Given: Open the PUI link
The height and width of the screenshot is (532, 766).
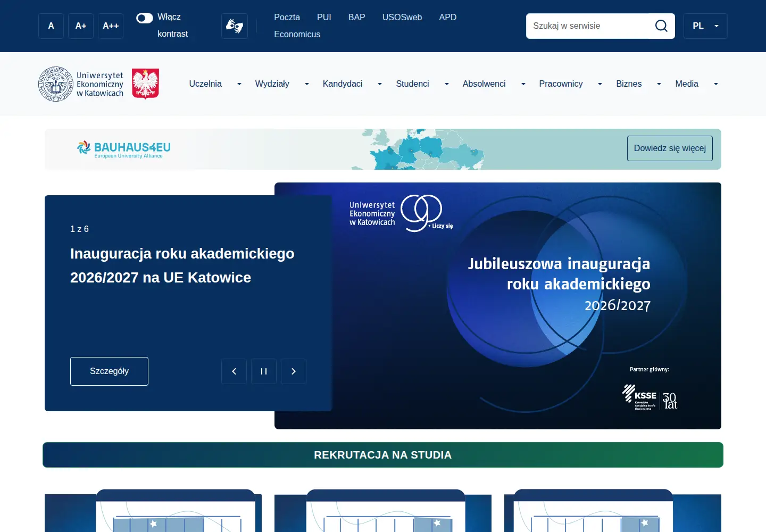Looking at the screenshot, I should click(x=324, y=18).
